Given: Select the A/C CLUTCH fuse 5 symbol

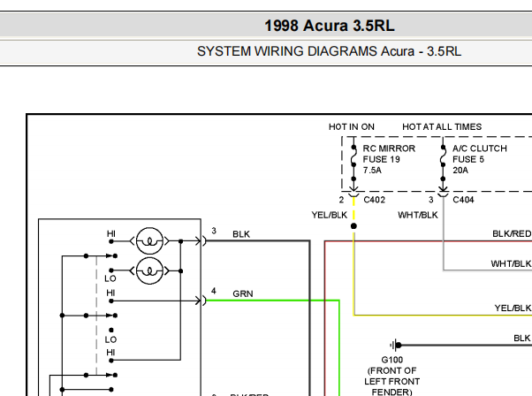Looking at the screenshot, I should 443,156.
